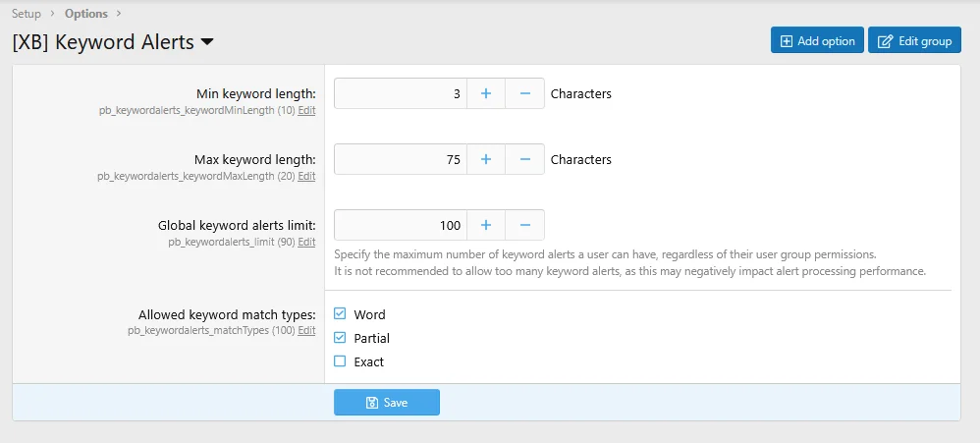Save the keyword alert options
Viewport: 980px width, 443px height.
(387, 403)
